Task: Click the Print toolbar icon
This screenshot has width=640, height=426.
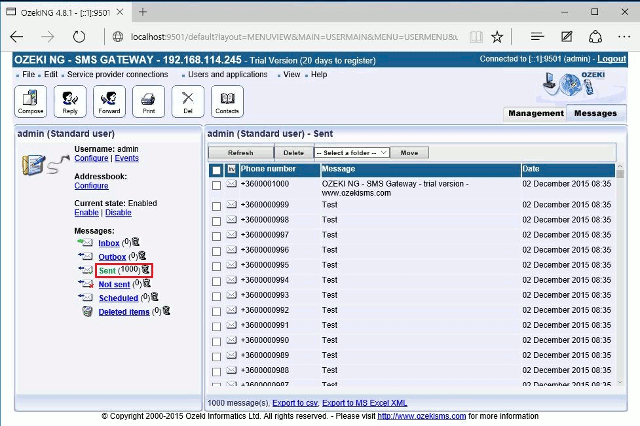Action: coord(149,101)
